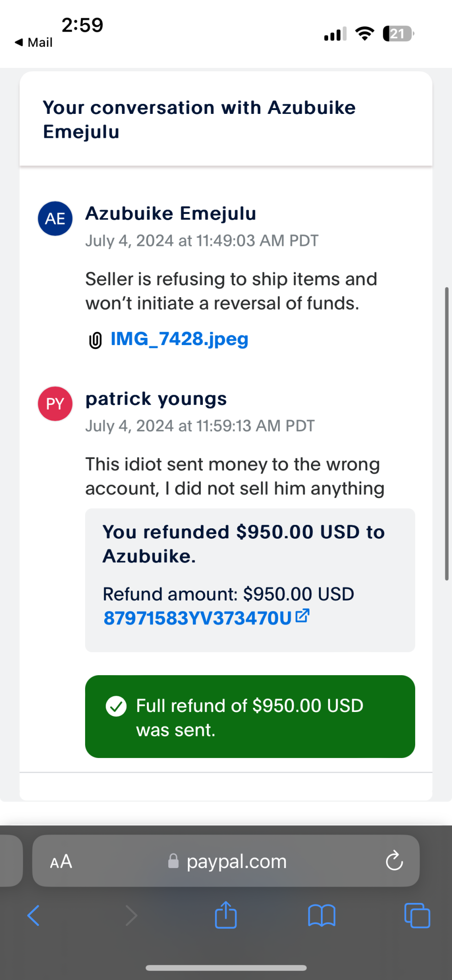Open the IMG_7428.jpeg attachment
Screen dimensions: 452x980
[179, 339]
